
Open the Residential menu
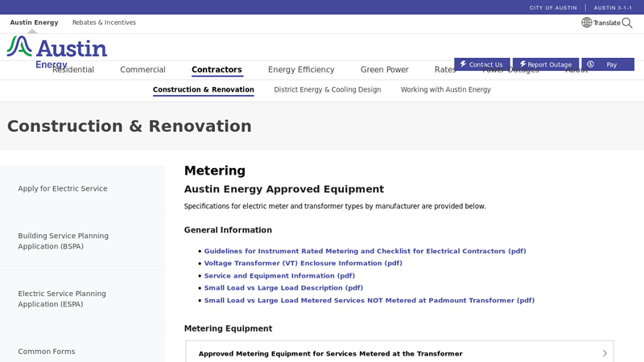point(73,70)
